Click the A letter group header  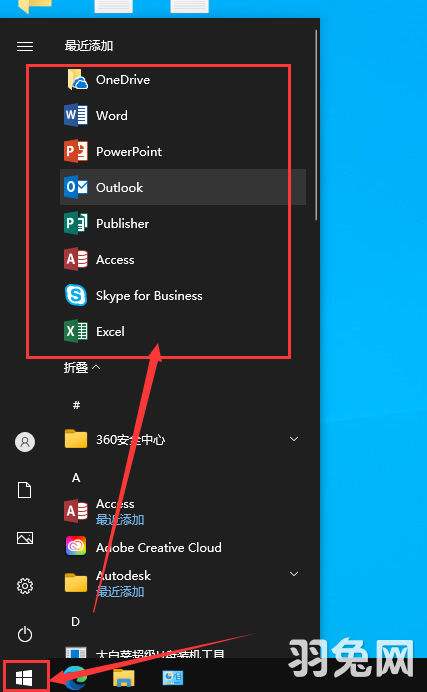pos(76,478)
